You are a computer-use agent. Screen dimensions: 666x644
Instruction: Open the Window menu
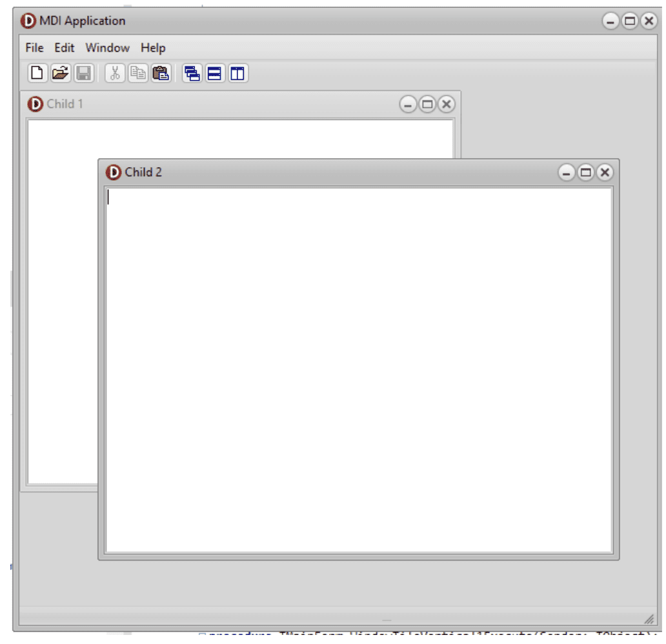tap(107, 48)
